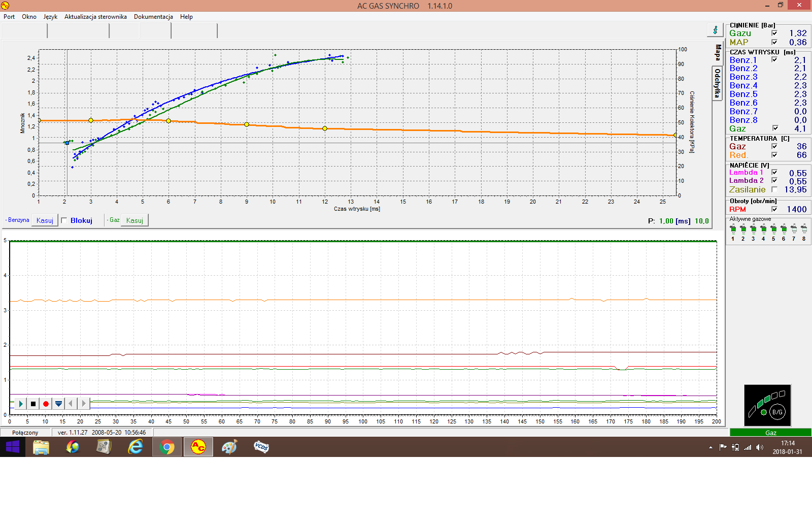Click Kasuj button next to Gaz

click(134, 220)
